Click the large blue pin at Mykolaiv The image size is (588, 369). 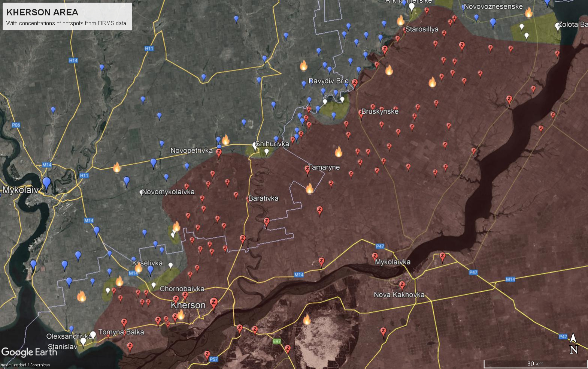pos(46,184)
